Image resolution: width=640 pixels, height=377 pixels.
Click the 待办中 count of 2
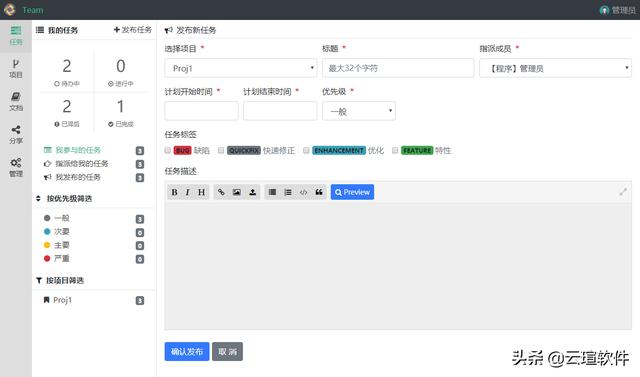coord(67,66)
